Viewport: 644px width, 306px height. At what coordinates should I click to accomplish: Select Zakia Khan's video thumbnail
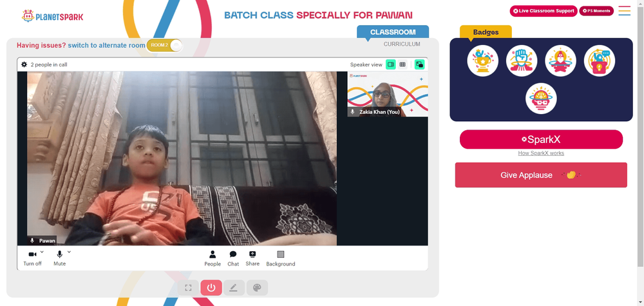click(388, 94)
